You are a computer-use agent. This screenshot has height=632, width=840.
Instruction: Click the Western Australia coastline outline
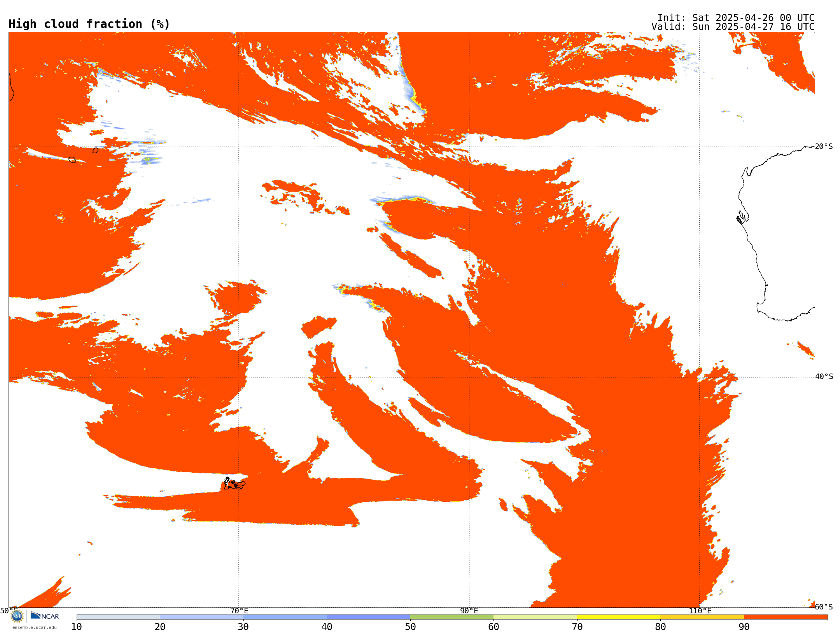point(776,233)
